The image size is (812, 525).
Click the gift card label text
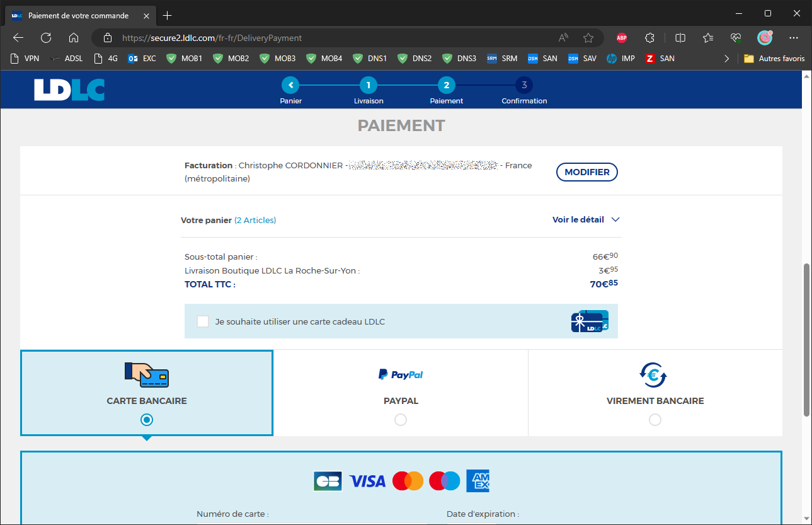pos(300,321)
